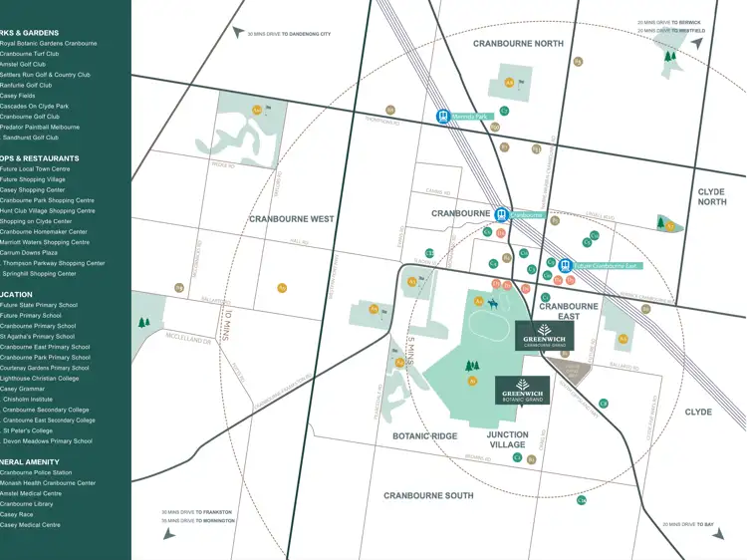This screenshot has width=747, height=560.
Task: Open the Shops & Restaurants legend heading
Action: 40,158
